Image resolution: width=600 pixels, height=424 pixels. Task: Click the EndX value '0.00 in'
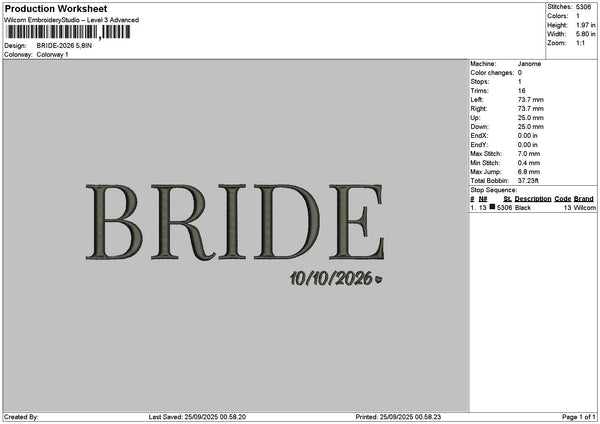[528, 136]
